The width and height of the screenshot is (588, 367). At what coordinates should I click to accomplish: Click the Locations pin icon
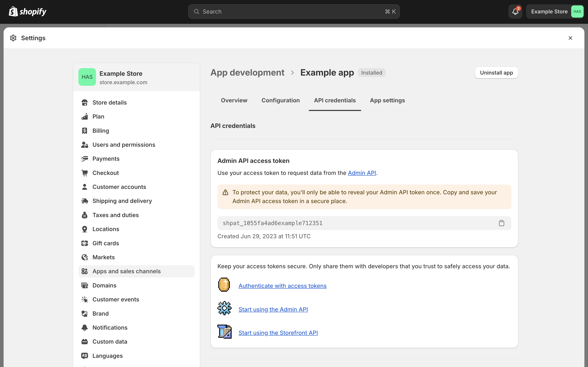click(x=85, y=229)
